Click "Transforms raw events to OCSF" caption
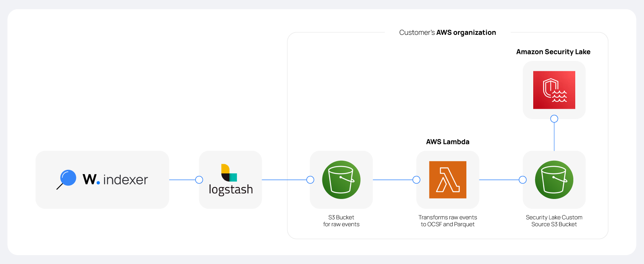 (448, 221)
